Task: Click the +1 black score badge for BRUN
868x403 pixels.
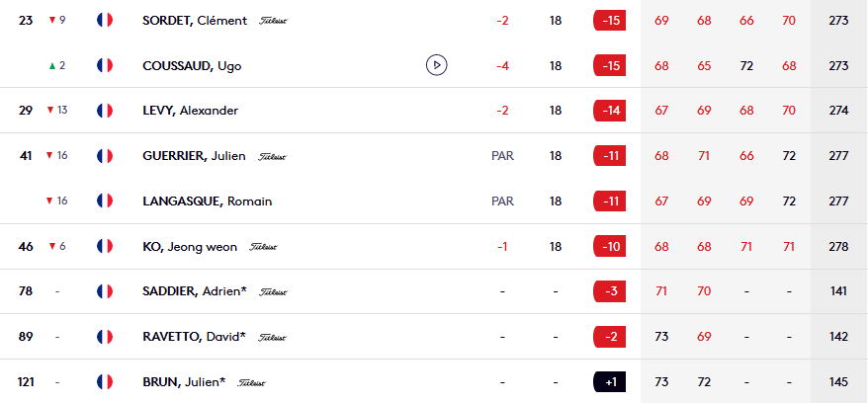Action: tap(609, 381)
